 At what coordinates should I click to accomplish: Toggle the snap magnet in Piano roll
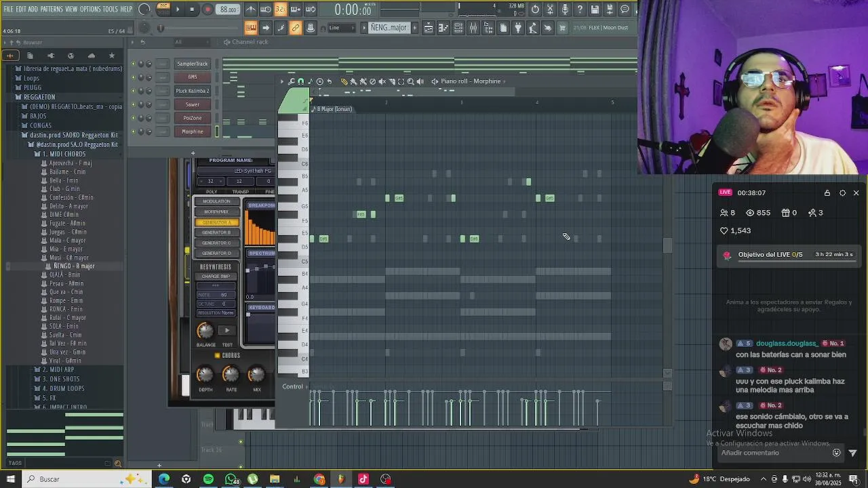click(x=300, y=81)
